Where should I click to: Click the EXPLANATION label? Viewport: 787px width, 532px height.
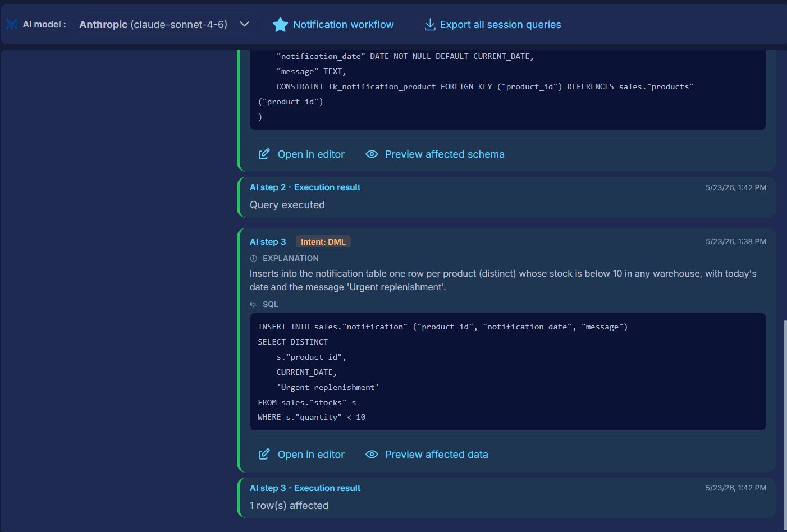pos(291,258)
